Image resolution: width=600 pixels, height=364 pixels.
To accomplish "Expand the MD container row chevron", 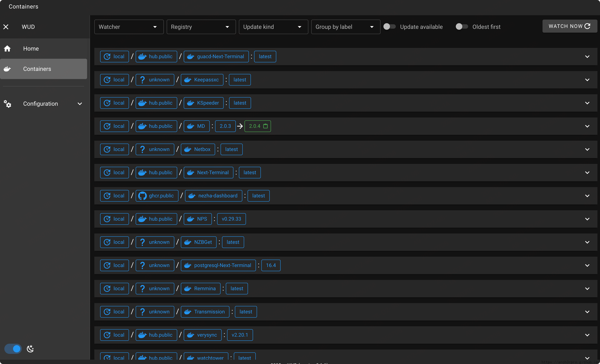I will (587, 126).
